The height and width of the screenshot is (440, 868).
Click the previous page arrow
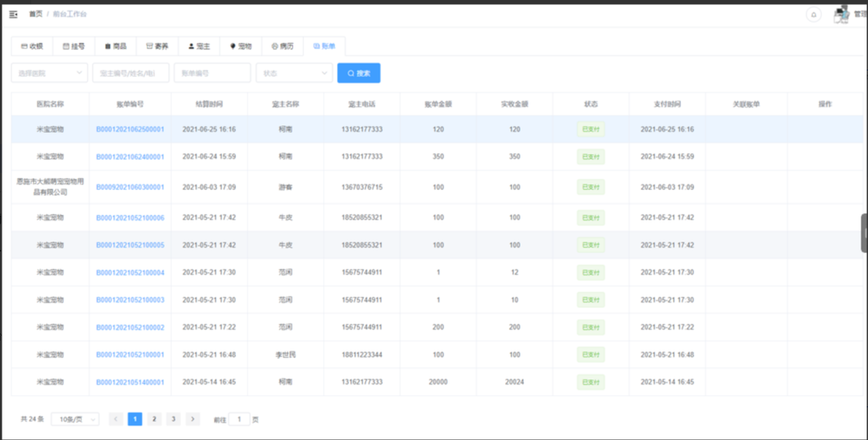[x=116, y=419]
